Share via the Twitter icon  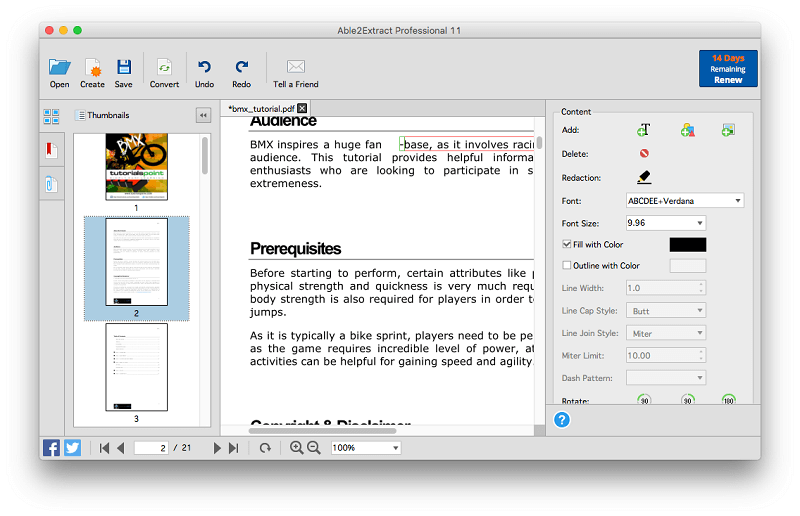tap(72, 448)
